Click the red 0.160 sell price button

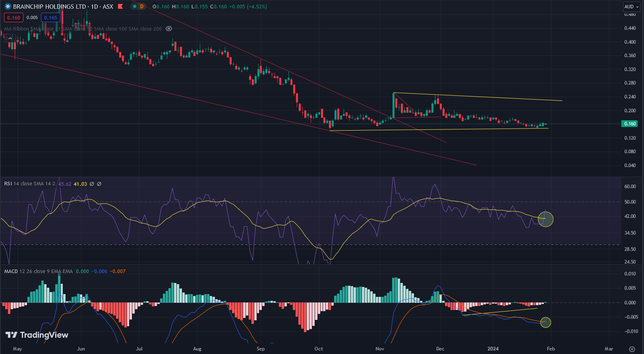point(14,17)
